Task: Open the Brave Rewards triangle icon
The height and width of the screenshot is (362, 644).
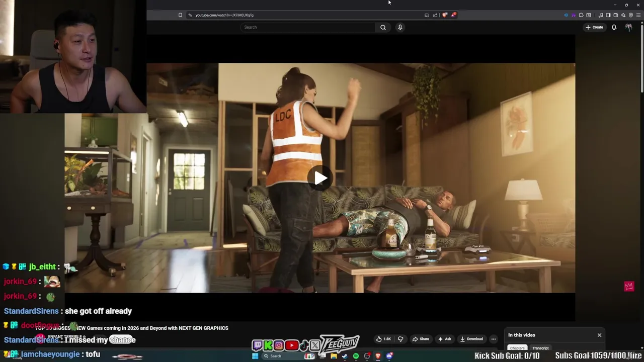Action: [453, 15]
